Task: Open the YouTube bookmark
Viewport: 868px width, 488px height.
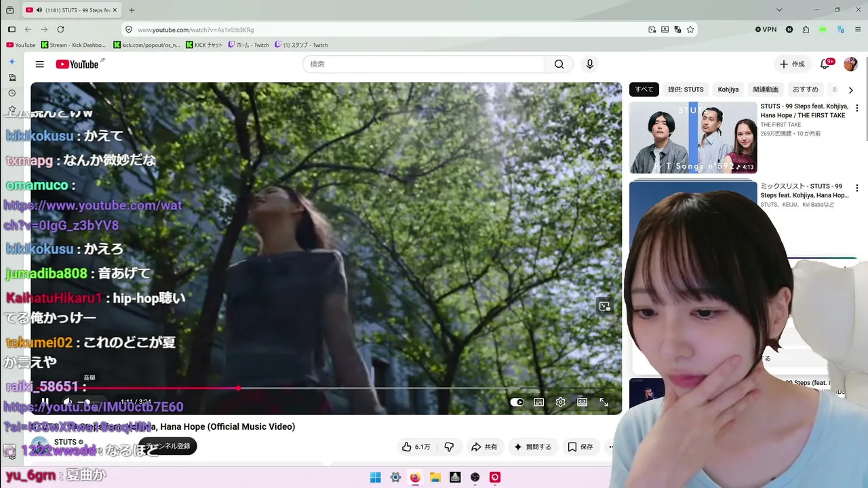Action: tap(21, 45)
